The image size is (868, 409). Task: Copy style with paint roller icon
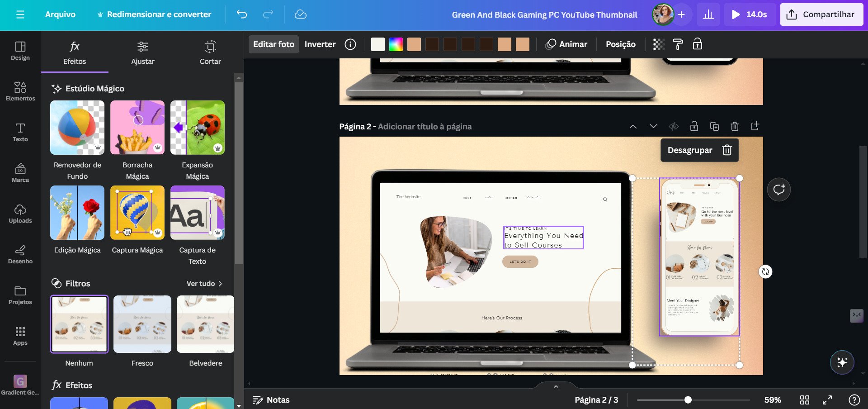(x=678, y=44)
